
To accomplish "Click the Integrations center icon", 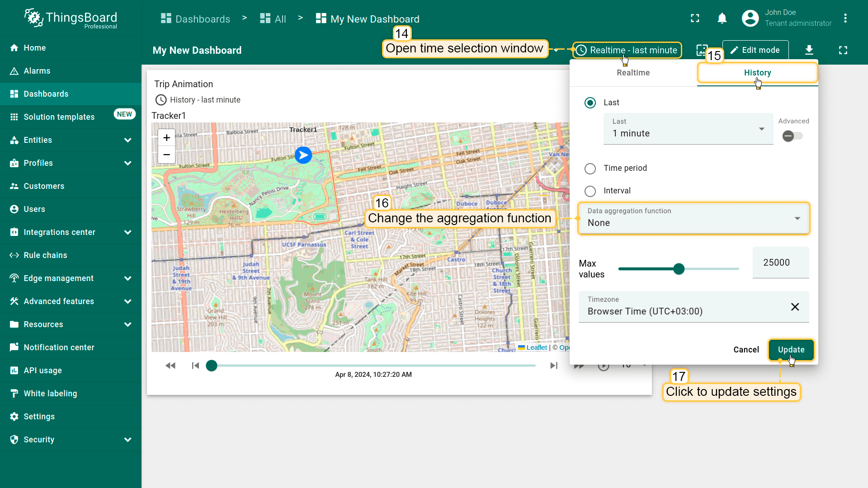I will [14, 232].
